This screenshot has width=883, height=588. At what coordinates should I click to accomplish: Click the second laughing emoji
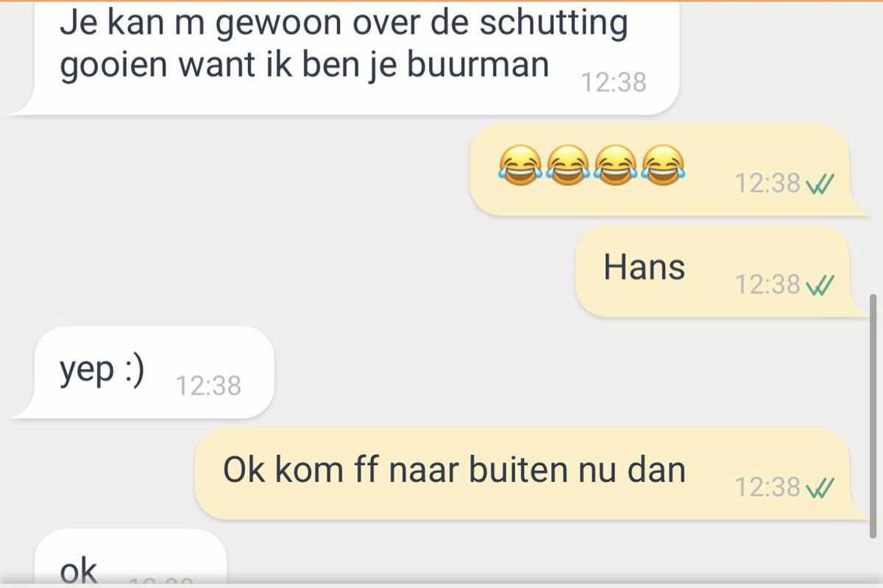[567, 163]
